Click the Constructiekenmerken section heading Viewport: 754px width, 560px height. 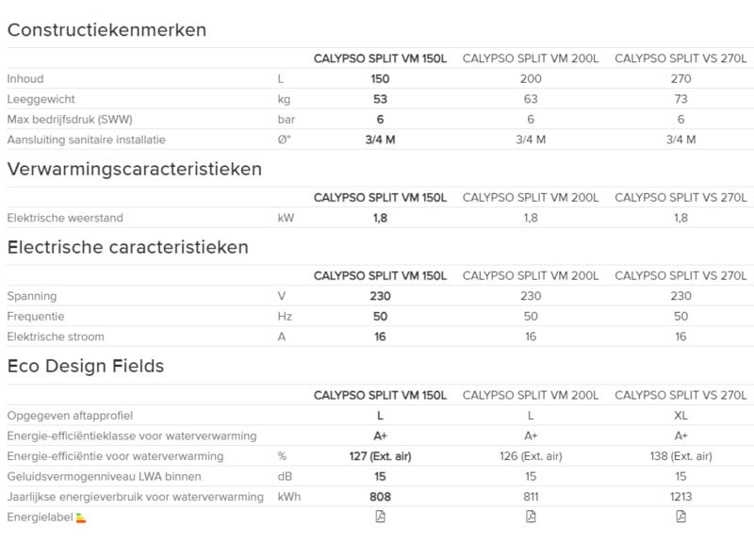tap(107, 29)
